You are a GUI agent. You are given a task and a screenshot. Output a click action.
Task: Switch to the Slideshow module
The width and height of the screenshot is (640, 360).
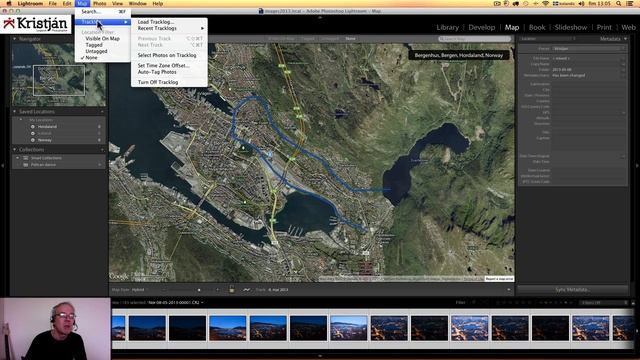(x=571, y=27)
